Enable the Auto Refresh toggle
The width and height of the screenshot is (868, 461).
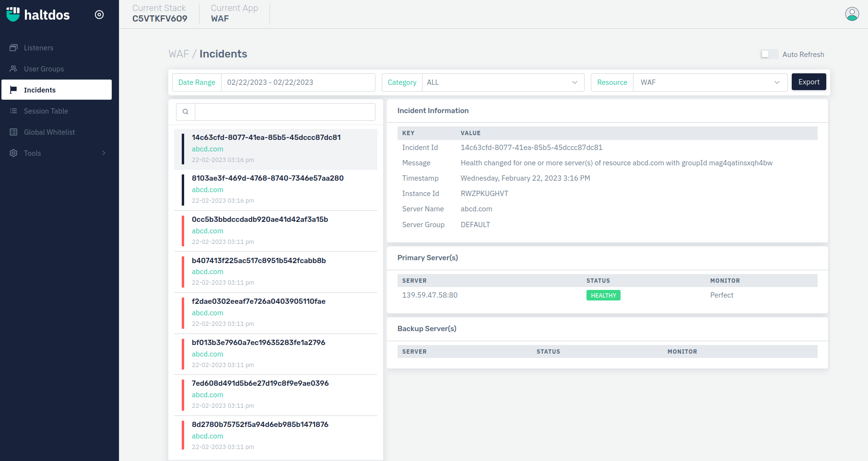[x=769, y=54]
